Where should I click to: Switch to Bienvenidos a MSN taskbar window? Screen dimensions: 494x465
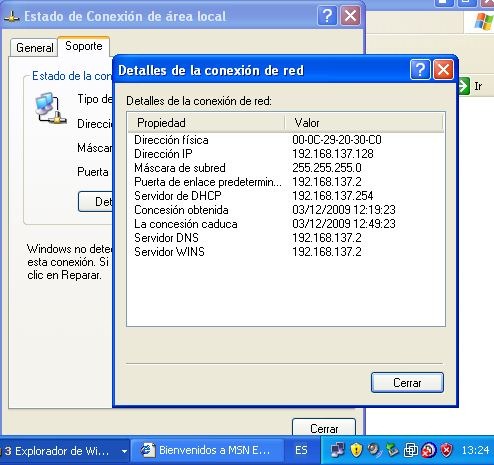(x=207, y=451)
